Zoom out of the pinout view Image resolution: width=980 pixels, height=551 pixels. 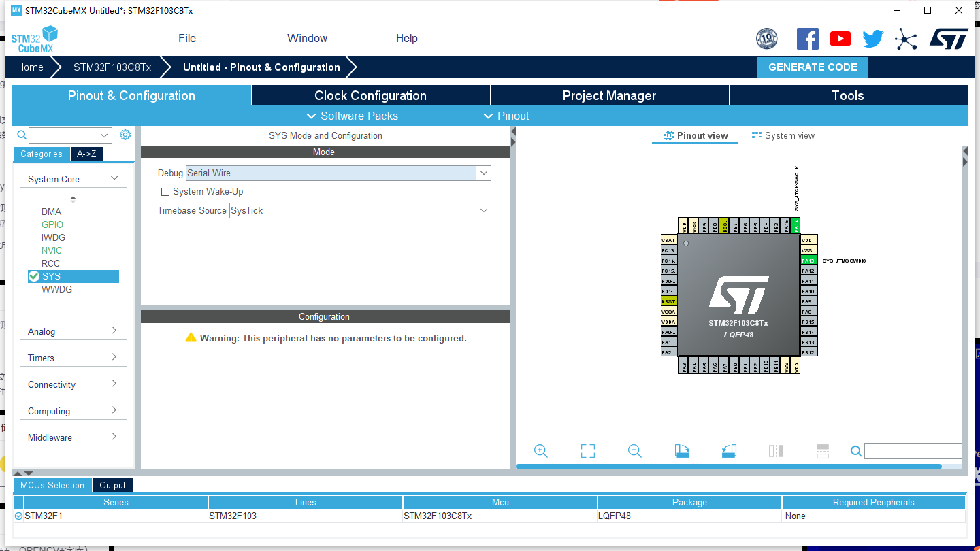pos(635,451)
